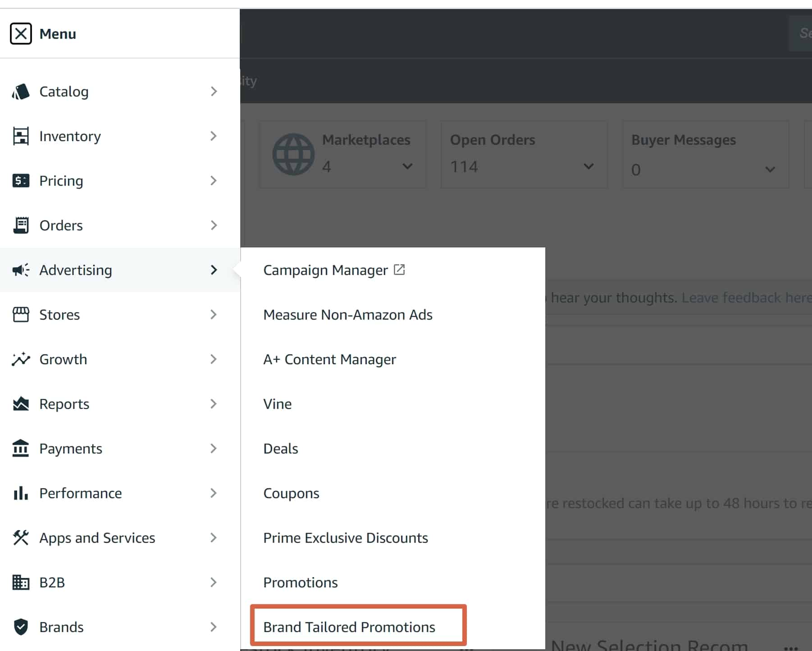The image size is (812, 651).
Task: Open the Open Orders dropdown arrow
Action: [x=588, y=166]
